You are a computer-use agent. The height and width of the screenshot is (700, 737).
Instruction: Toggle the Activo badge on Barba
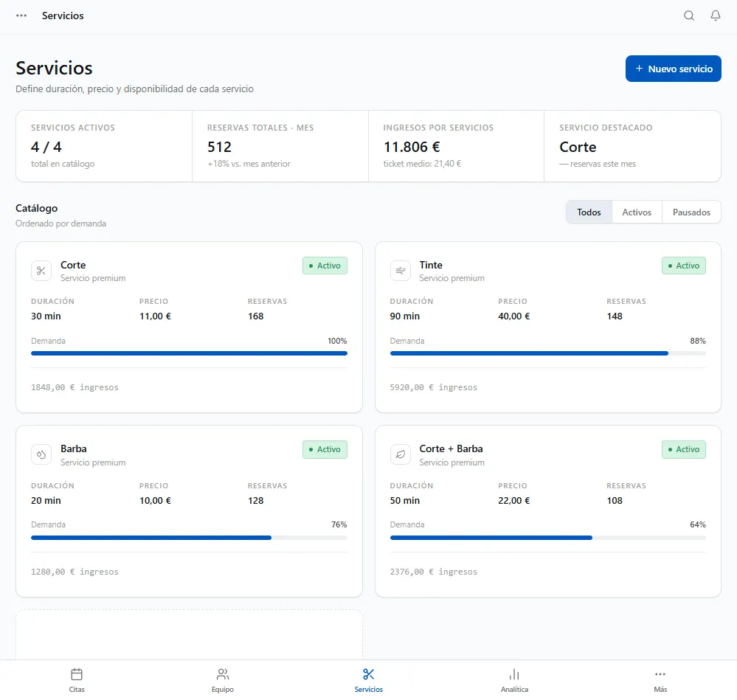point(325,450)
